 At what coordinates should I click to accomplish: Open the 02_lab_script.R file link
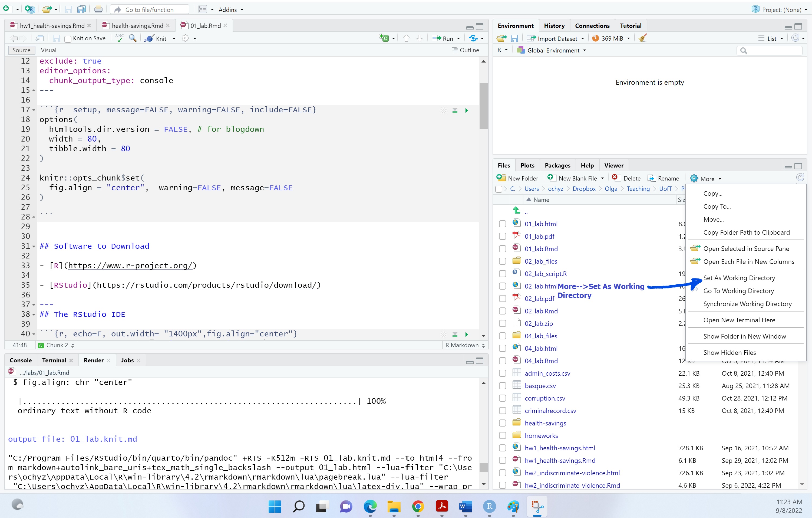click(x=545, y=274)
